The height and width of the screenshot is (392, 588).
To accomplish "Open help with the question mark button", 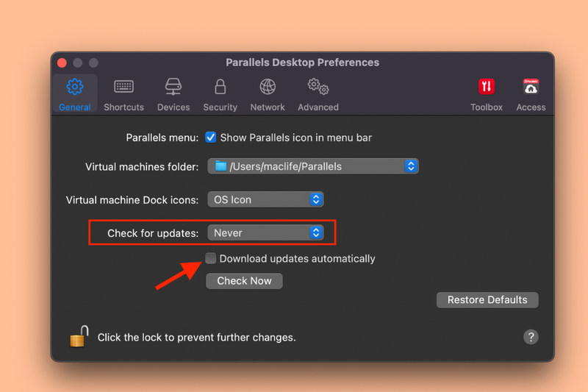I will click(x=531, y=337).
